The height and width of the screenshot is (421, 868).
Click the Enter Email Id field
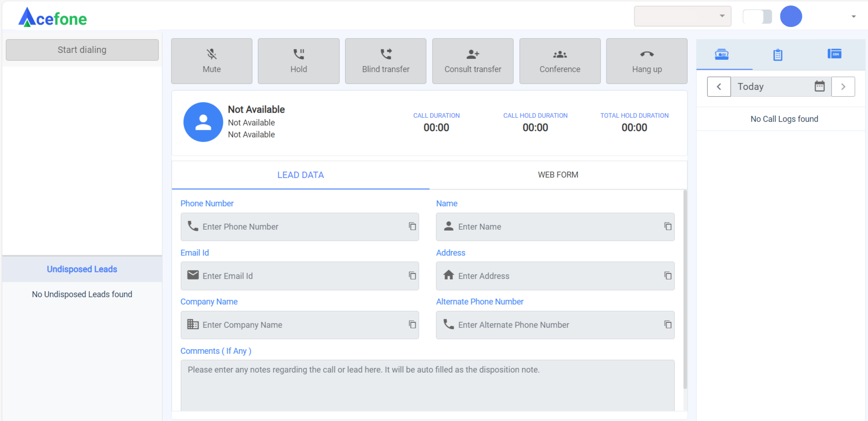pyautogui.click(x=301, y=276)
